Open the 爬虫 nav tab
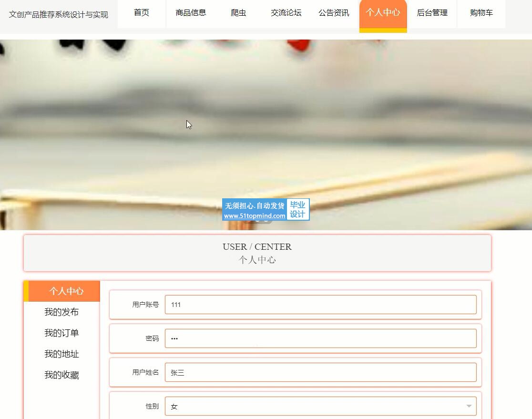Image resolution: width=532 pixels, height=419 pixels. click(x=238, y=13)
